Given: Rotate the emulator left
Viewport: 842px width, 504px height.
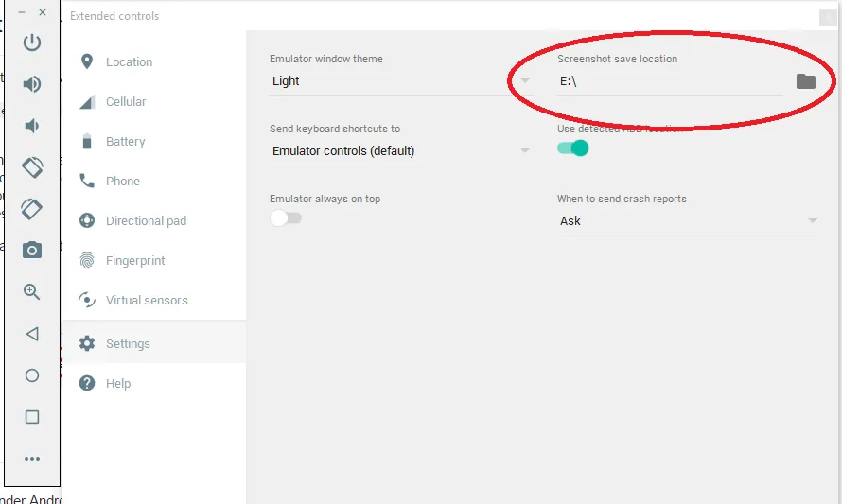Looking at the screenshot, I should coord(32,167).
